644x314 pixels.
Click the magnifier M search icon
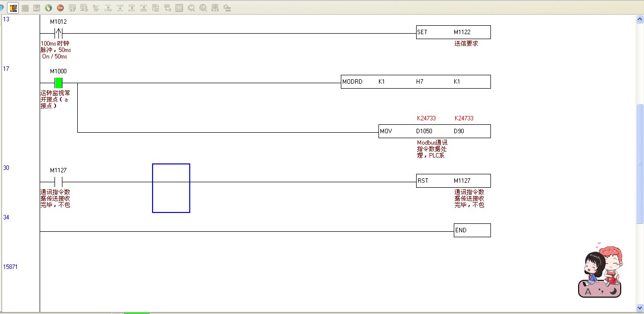[x=191, y=8]
